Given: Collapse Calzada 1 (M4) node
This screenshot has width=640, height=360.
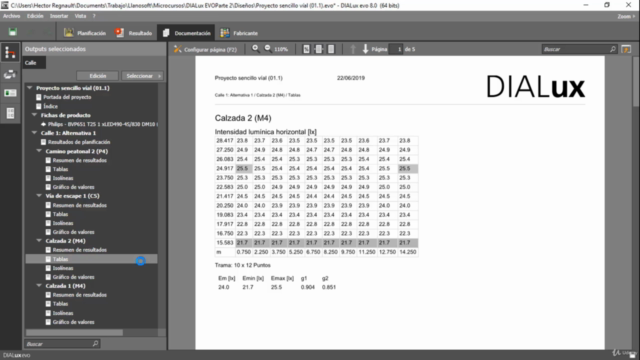Looking at the screenshot, I should [39, 286].
